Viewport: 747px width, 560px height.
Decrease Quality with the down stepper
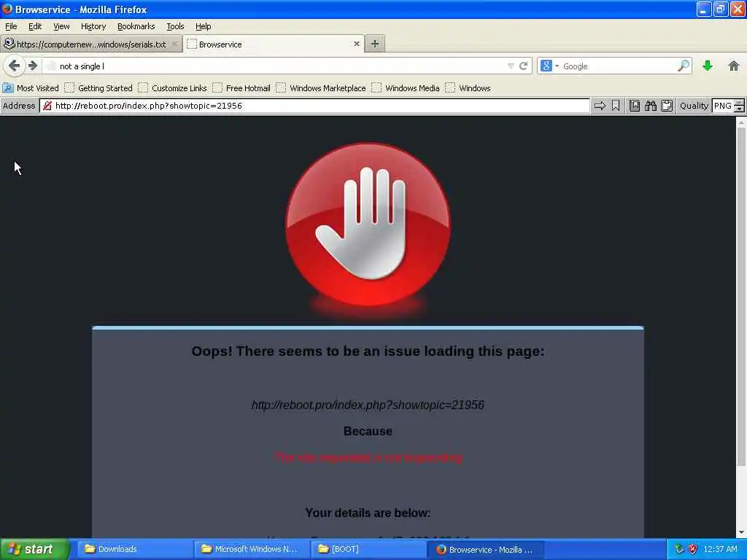pos(739,109)
